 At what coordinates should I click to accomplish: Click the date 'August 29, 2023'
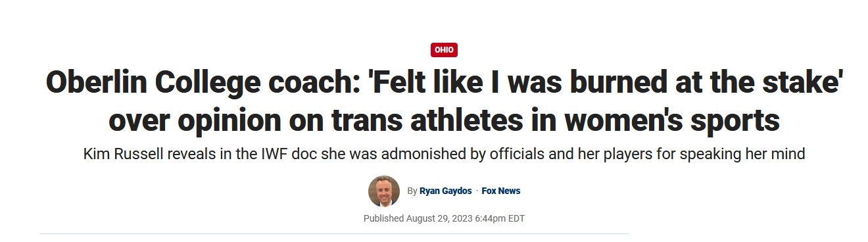tap(440, 218)
